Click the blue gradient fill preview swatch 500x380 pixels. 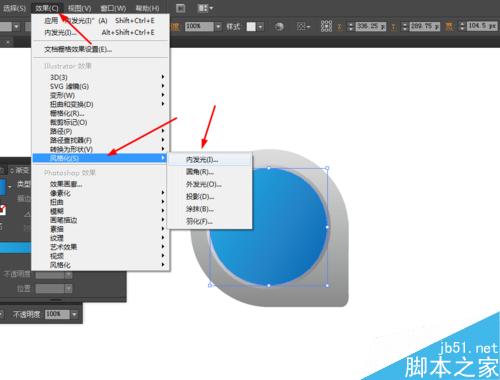3,187
